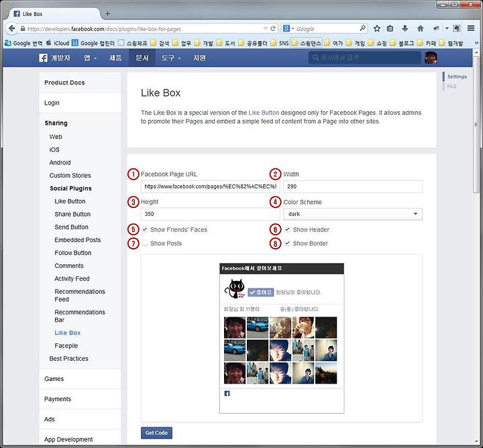Screen dimensions: 483x448
Task: Click the page vertical scrollbar thumb
Action: coord(476,124)
